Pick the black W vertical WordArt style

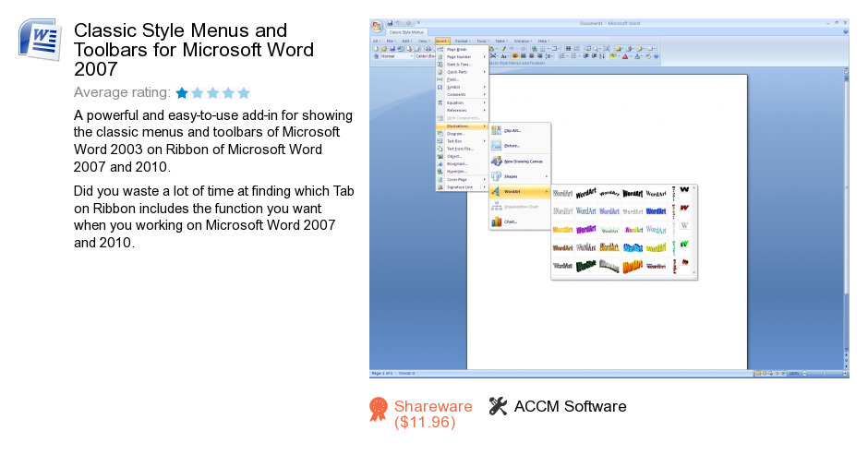pos(685,190)
